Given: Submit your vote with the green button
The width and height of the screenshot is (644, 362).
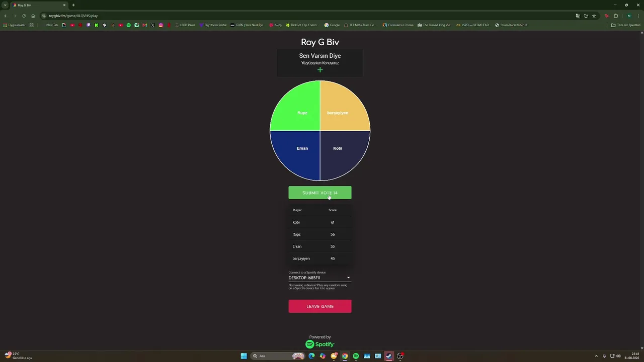Looking at the screenshot, I should point(320,193).
